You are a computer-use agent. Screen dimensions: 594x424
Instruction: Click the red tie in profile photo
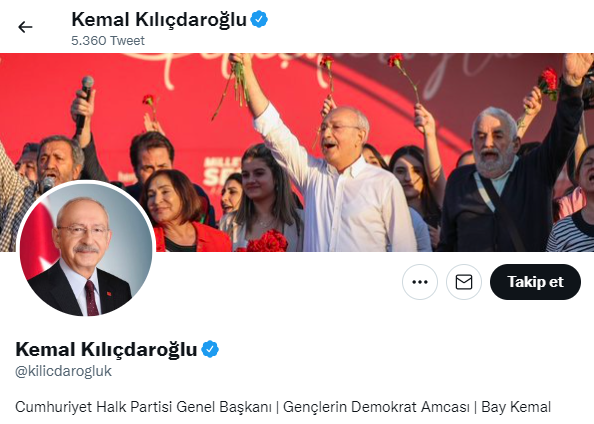(92, 298)
